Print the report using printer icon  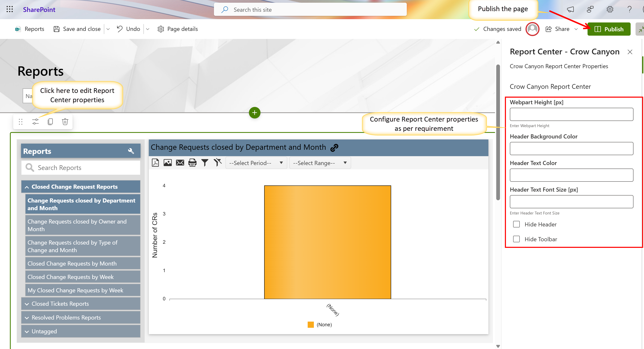[x=192, y=163]
